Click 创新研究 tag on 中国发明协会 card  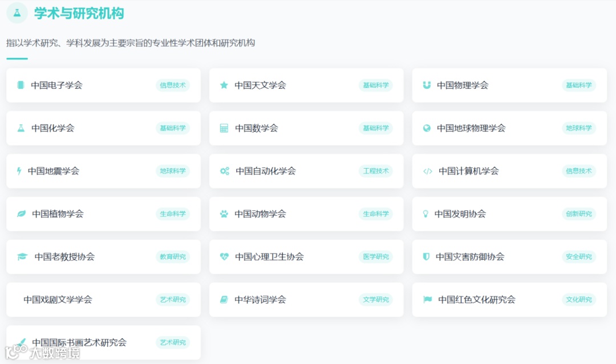(579, 214)
